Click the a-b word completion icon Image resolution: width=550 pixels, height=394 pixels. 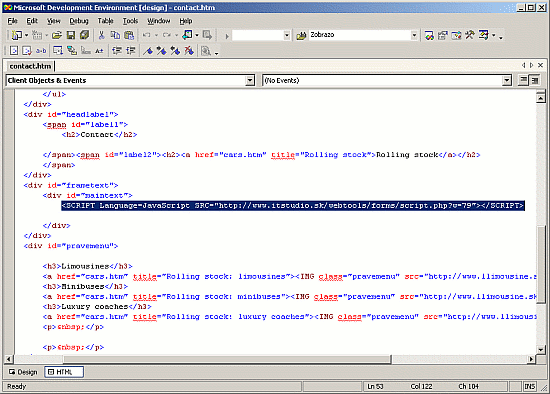[x=41, y=51]
